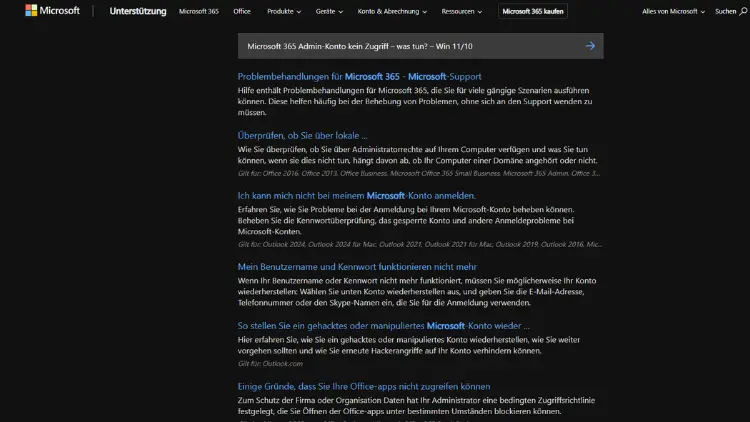Open the Unterstützung home link
Image resolution: width=750 pixels, height=422 pixels.
(138, 11)
